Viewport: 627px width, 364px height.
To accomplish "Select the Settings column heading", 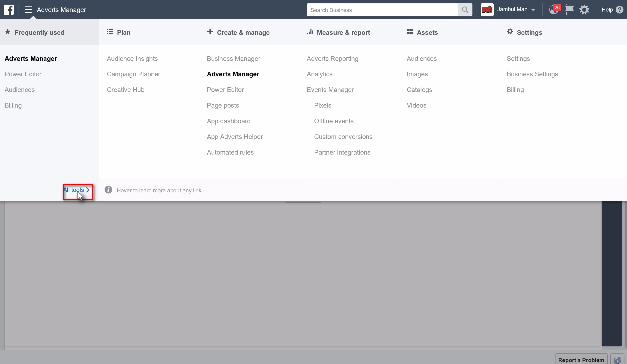I will click(529, 32).
